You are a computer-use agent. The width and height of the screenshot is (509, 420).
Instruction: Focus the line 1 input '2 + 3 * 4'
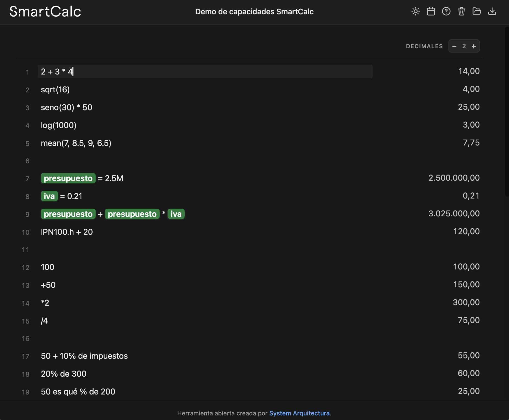(x=205, y=71)
